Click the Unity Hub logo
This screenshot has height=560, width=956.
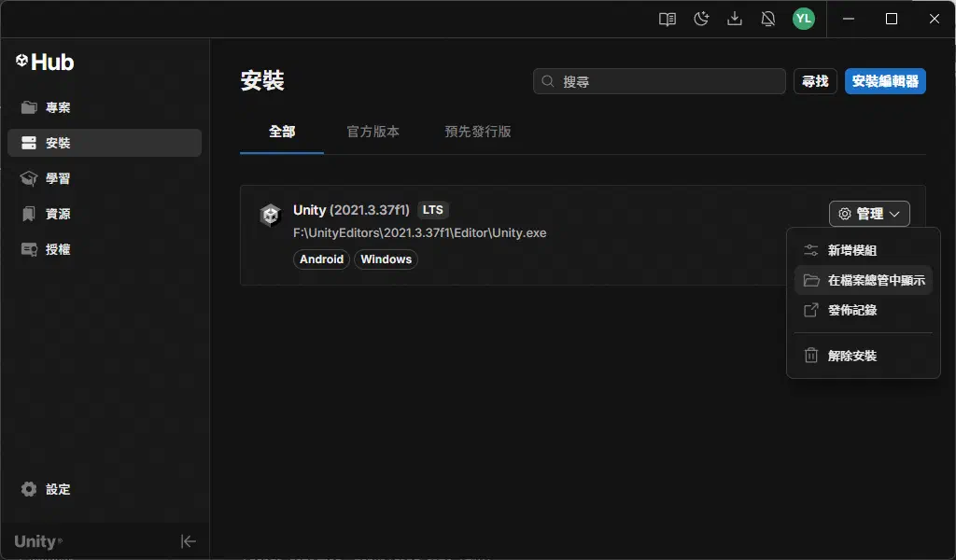click(46, 62)
